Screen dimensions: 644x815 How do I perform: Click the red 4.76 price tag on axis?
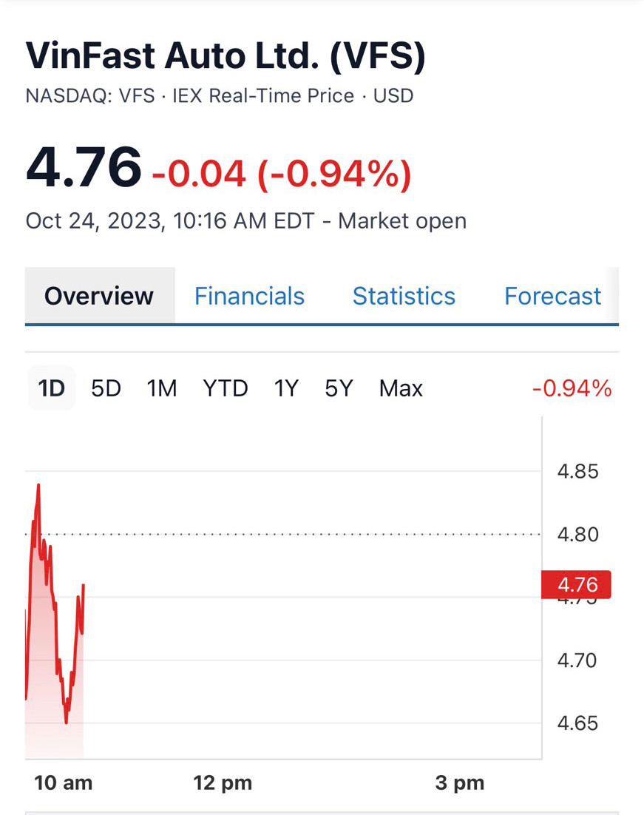coord(577,585)
